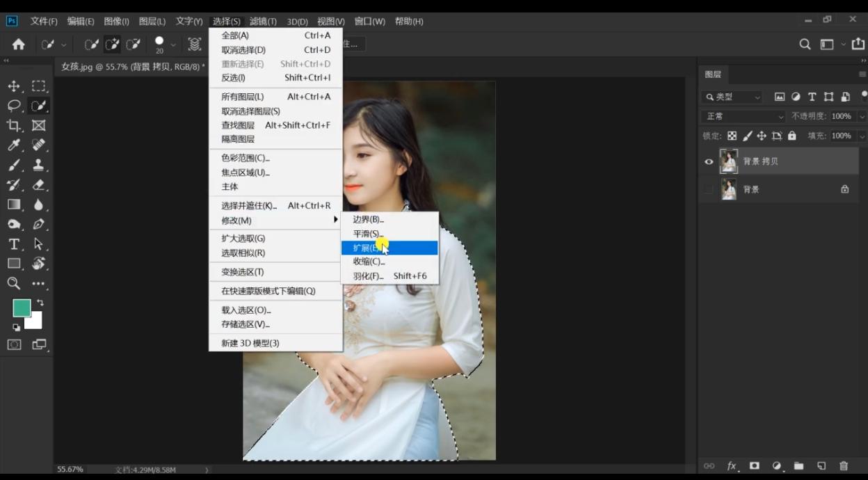Click the green foreground color swatch
Viewport: 868px width, 480px height.
(x=23, y=307)
